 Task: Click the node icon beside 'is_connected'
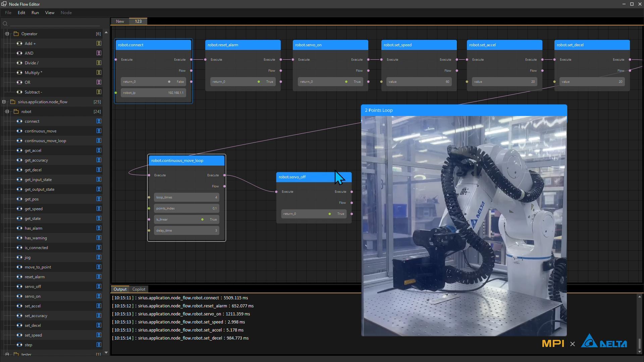tap(19, 248)
